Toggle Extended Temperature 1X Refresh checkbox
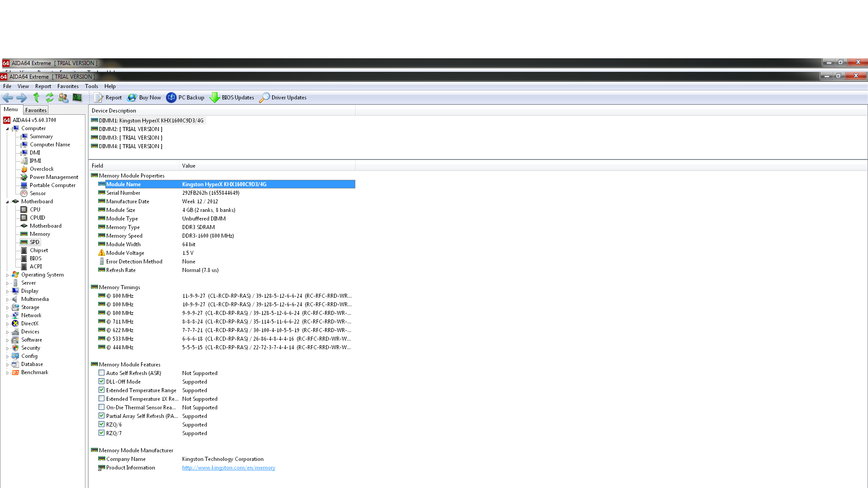This screenshot has height=488, width=868. [x=101, y=399]
